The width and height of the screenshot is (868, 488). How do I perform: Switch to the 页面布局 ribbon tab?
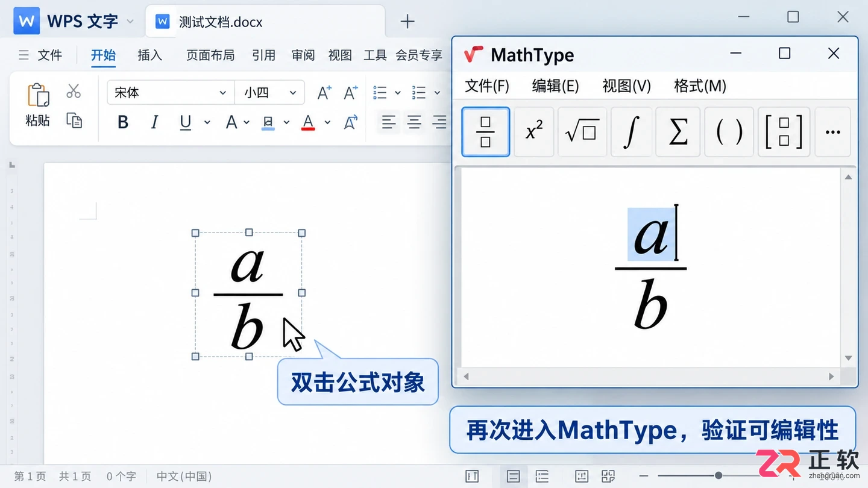coord(210,55)
